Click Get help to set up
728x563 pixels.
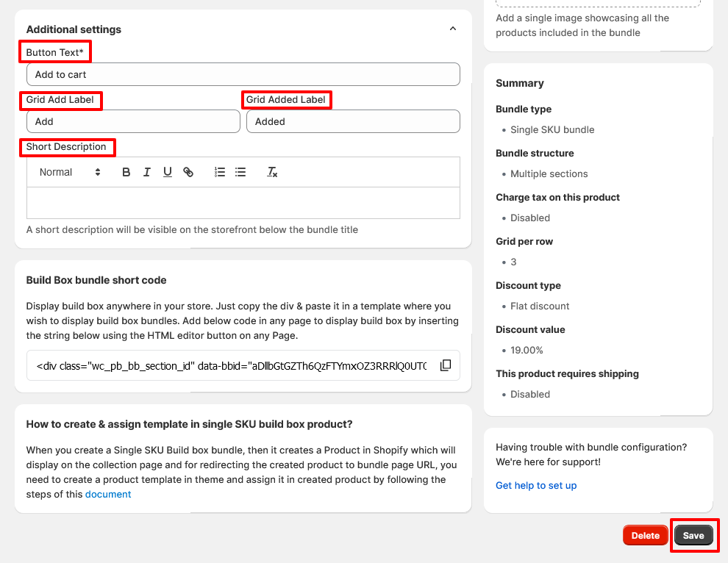[x=536, y=485]
